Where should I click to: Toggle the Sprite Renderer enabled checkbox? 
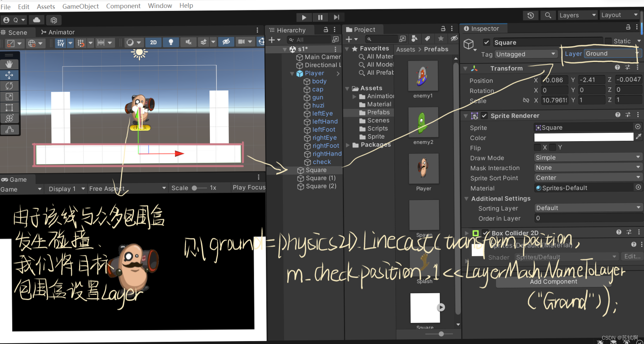pyautogui.click(x=484, y=116)
